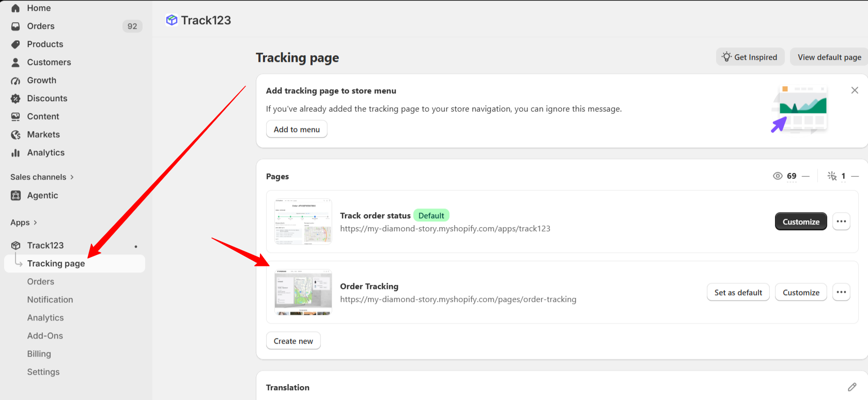The image size is (868, 400).
Task: Select Tracking page under Track123
Action: pyautogui.click(x=75, y=264)
